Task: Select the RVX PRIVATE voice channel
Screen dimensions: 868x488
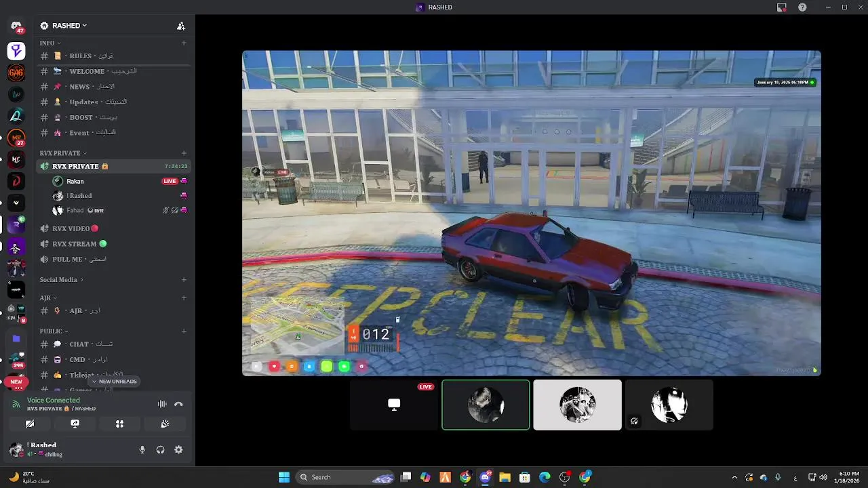Action: pos(114,166)
